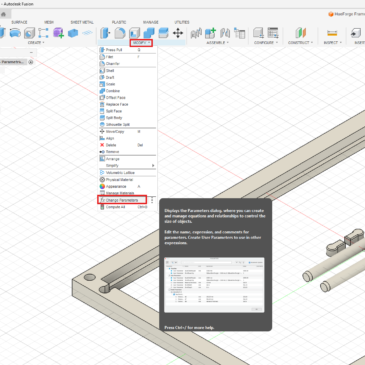The image size is (365, 365).
Task: Click the blue plane pattern icon in Create
Action: click(x=87, y=33)
